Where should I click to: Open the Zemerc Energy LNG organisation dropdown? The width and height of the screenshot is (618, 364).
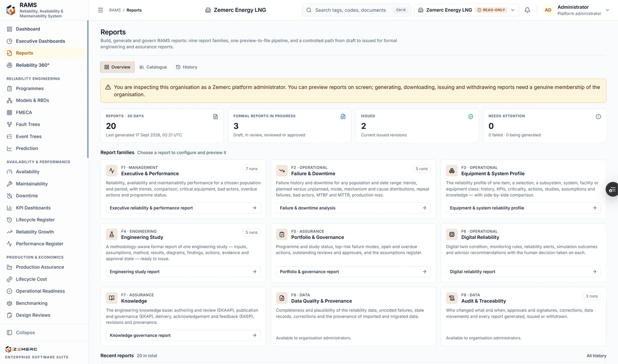467,10
